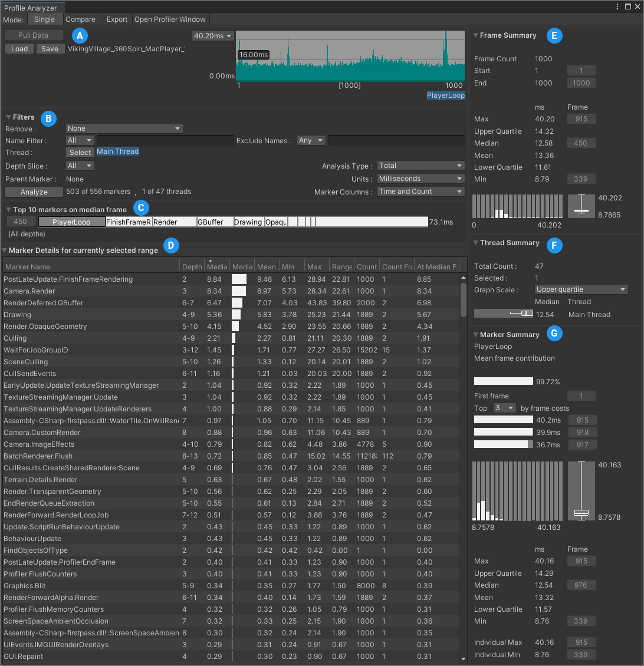
Task: Click the PlayerLoop link below the frames chart
Action: click(x=446, y=95)
